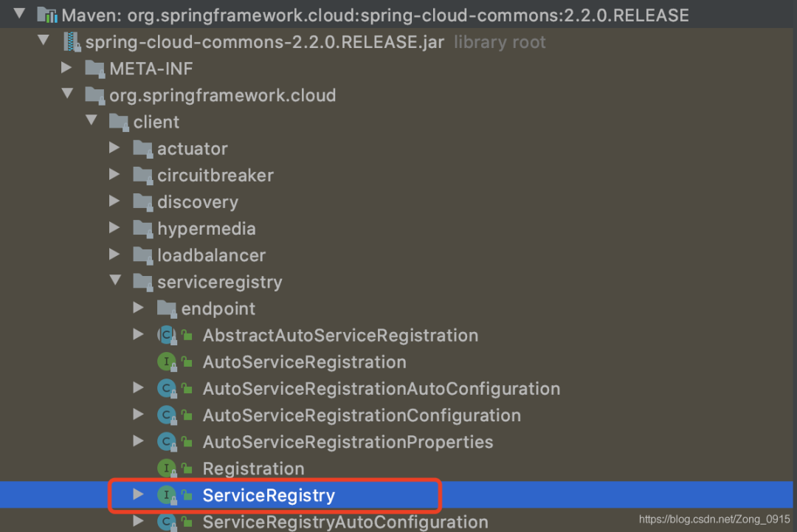
Task: Click the interface icon next to Registration
Action: pyautogui.click(x=167, y=469)
